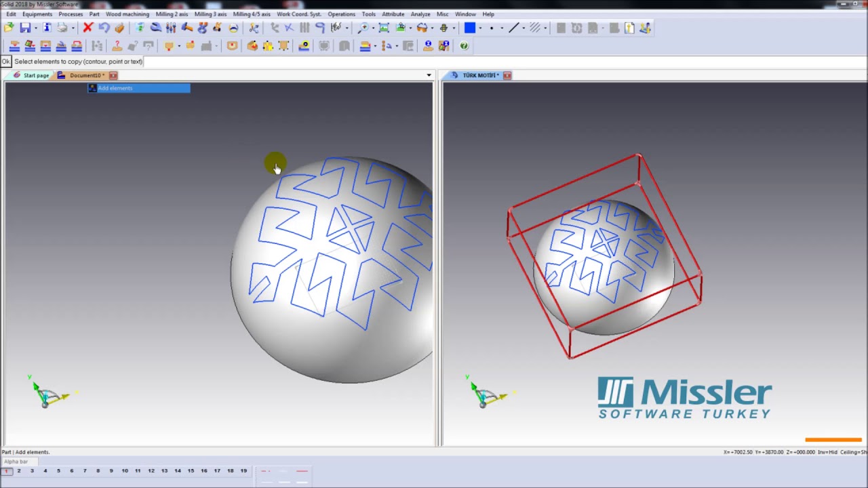The width and height of the screenshot is (868, 488).
Task: Open the document tabs list arrow in left pane
Action: coord(429,75)
